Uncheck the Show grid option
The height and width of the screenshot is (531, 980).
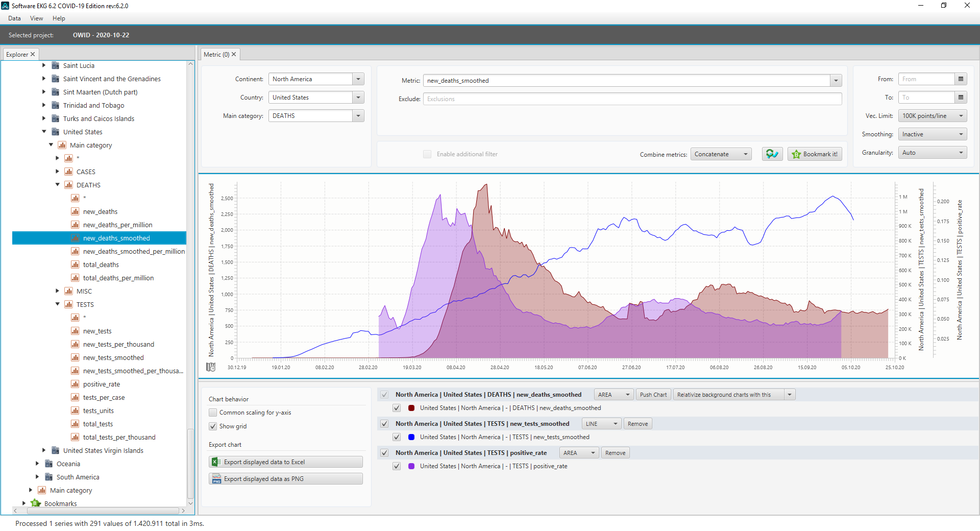(x=213, y=426)
